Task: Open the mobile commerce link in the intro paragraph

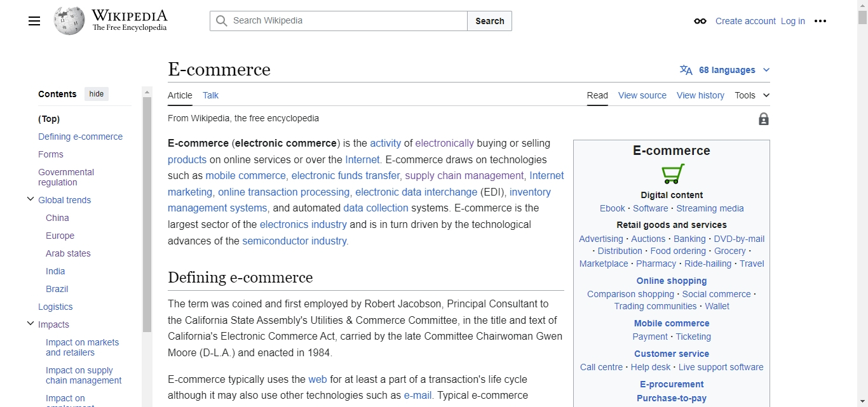Action: pos(246,176)
